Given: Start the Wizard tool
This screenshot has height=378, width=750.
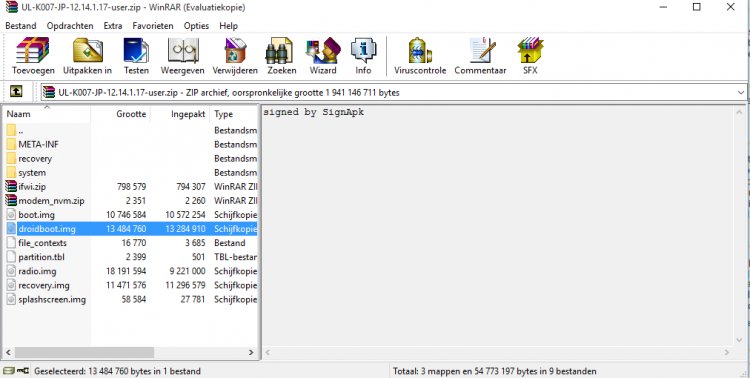Looking at the screenshot, I should point(324,51).
